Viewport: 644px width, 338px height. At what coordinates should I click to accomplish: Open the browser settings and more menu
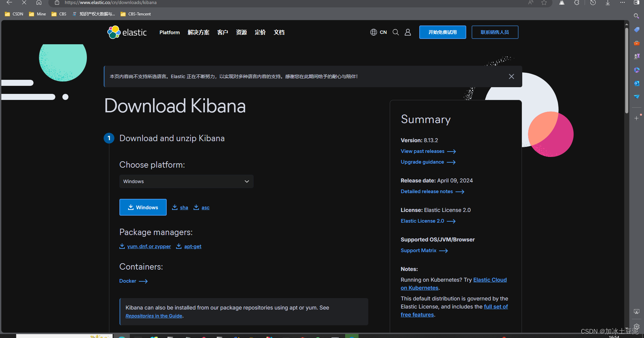[x=623, y=2]
